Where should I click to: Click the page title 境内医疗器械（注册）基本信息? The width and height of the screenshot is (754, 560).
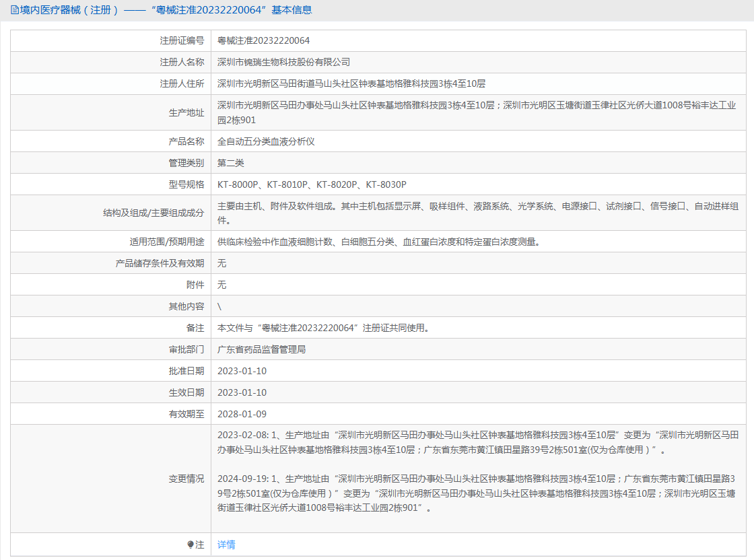coord(166,10)
